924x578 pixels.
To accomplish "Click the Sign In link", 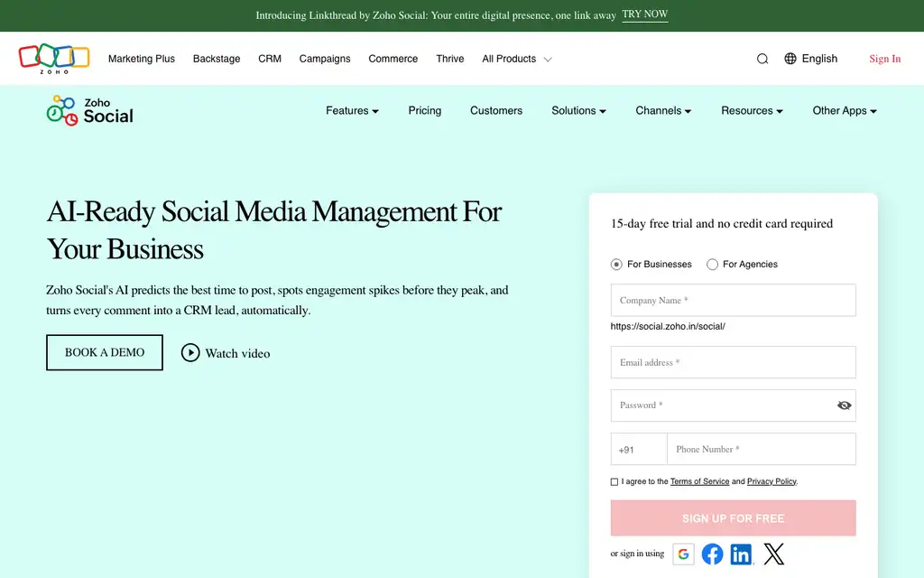I will point(884,59).
